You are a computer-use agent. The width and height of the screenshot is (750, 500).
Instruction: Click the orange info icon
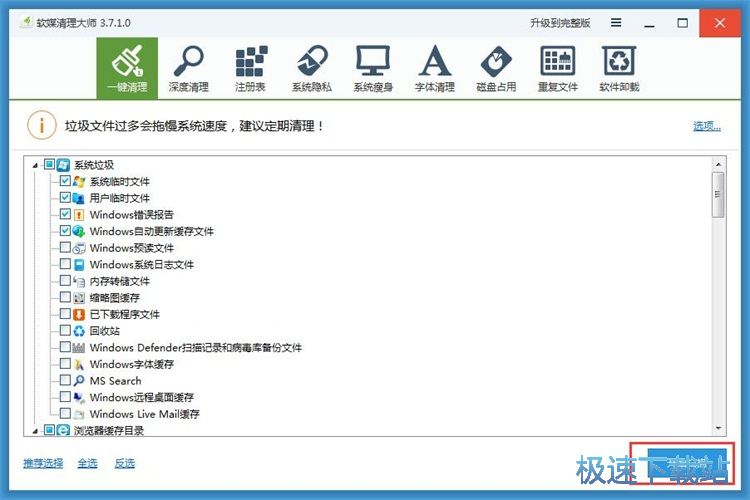[x=42, y=125]
